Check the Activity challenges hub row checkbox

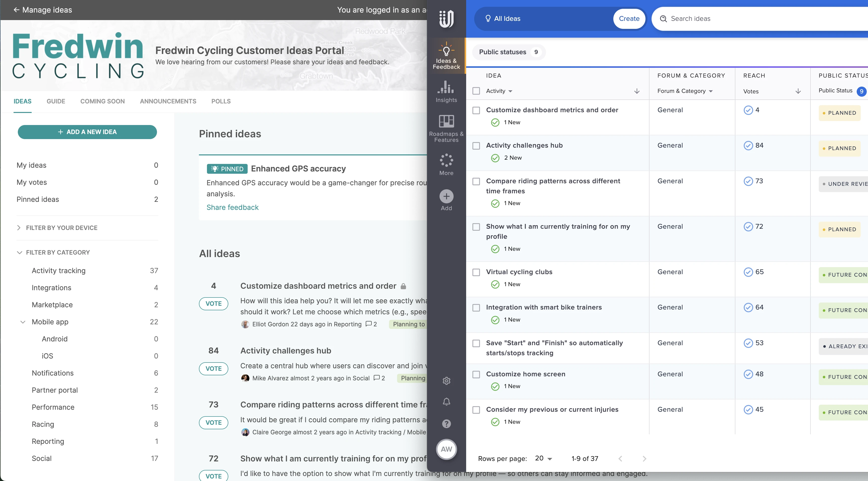click(476, 146)
